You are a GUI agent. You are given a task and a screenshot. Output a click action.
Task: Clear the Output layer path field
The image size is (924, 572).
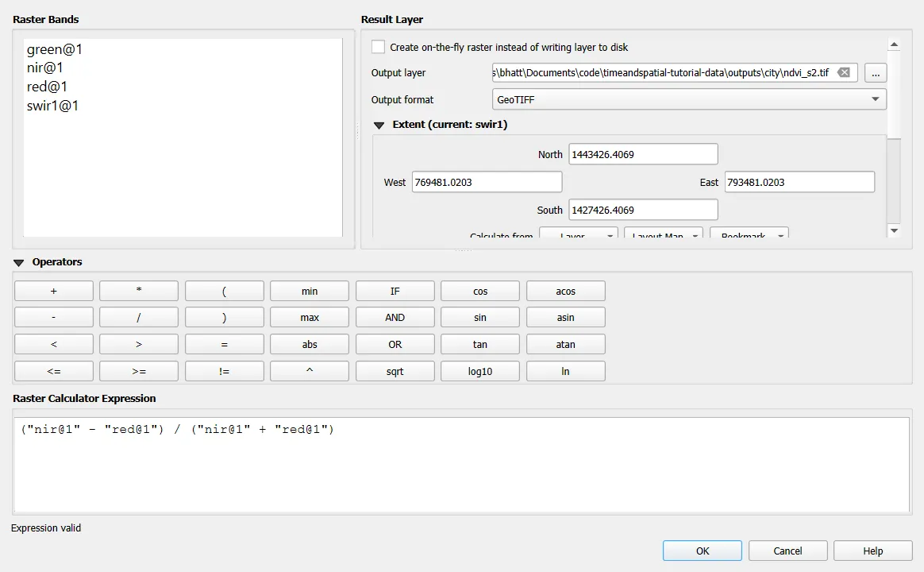tap(844, 72)
